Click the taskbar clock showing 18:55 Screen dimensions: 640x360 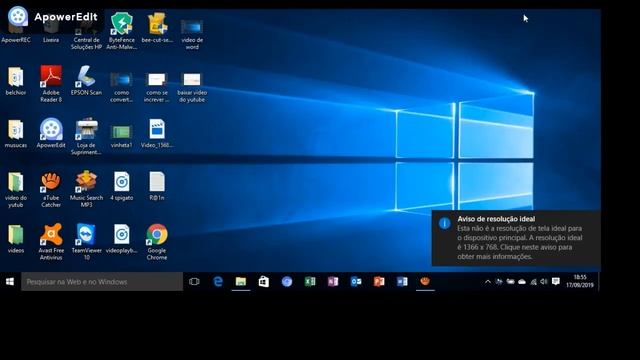580,281
